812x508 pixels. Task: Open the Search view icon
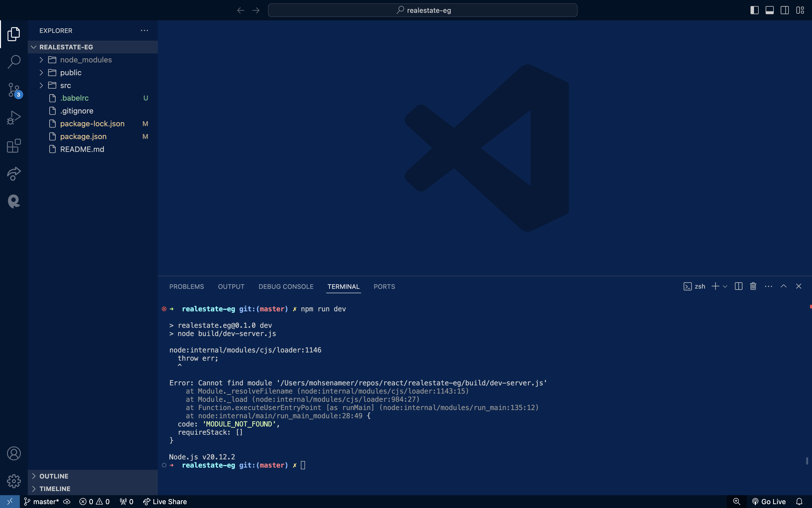pos(14,62)
